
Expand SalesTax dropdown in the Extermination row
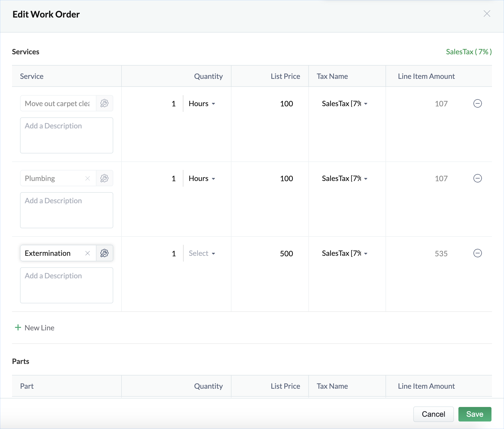344,253
